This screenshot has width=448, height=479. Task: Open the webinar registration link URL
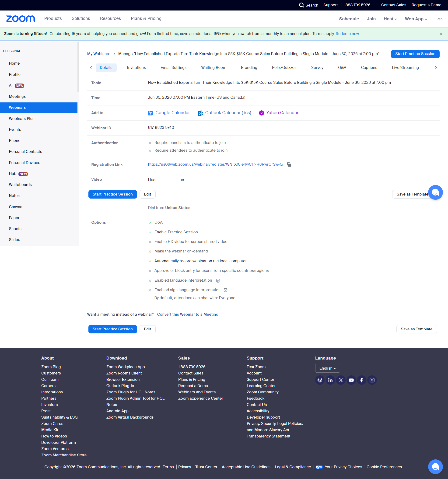coord(215,164)
